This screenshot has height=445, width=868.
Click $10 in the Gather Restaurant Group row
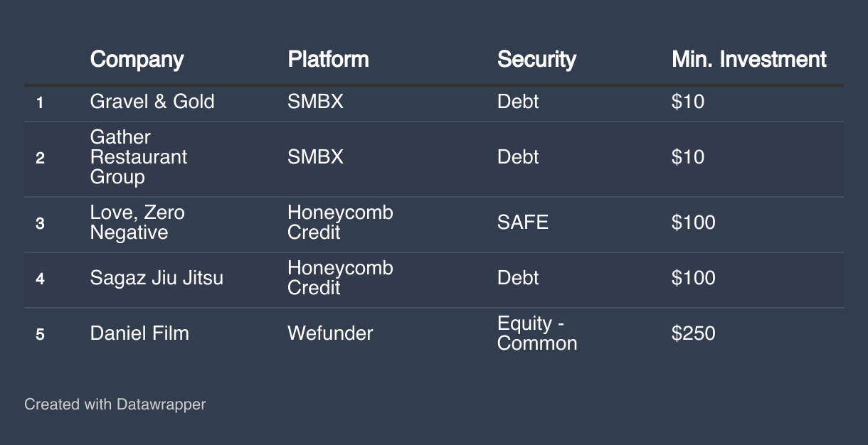tap(687, 157)
